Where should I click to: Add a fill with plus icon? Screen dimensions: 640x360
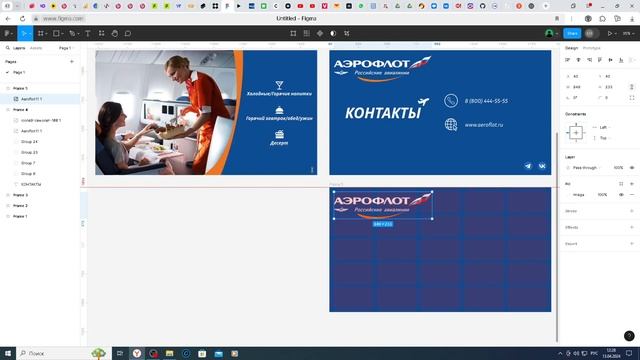point(632,184)
